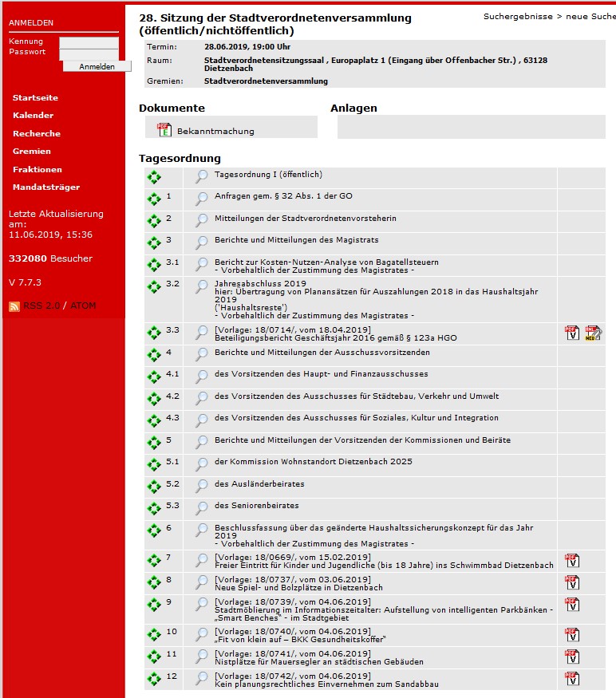Image resolution: width=616 pixels, height=698 pixels.
Task: Open second PDF icon for Beteiligungsbericht item 3.3
Action: tap(592, 333)
